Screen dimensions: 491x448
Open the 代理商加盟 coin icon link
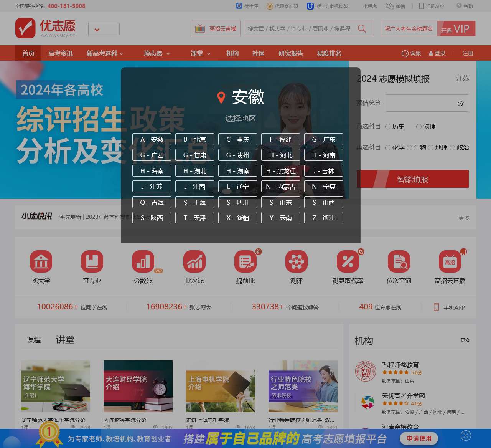point(282,6)
